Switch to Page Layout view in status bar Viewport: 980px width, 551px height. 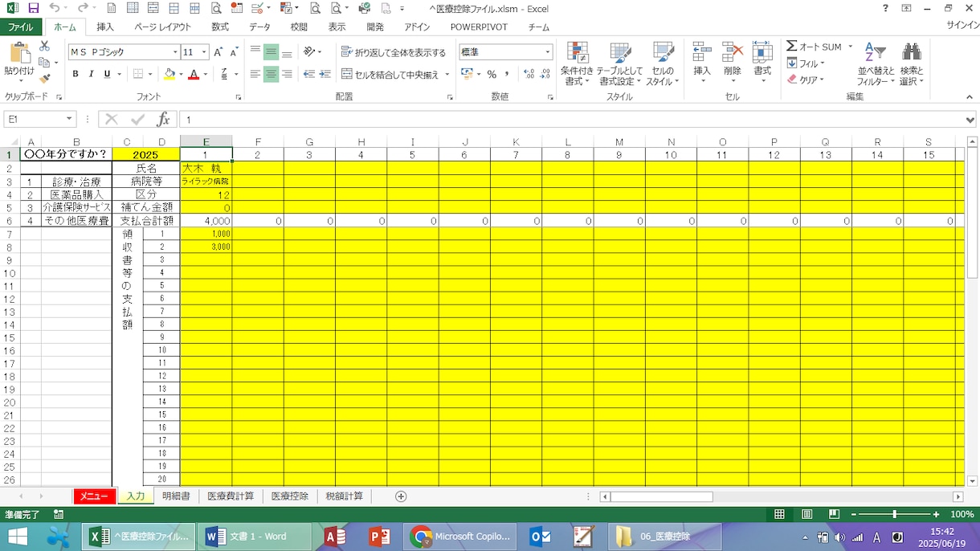[806, 514]
